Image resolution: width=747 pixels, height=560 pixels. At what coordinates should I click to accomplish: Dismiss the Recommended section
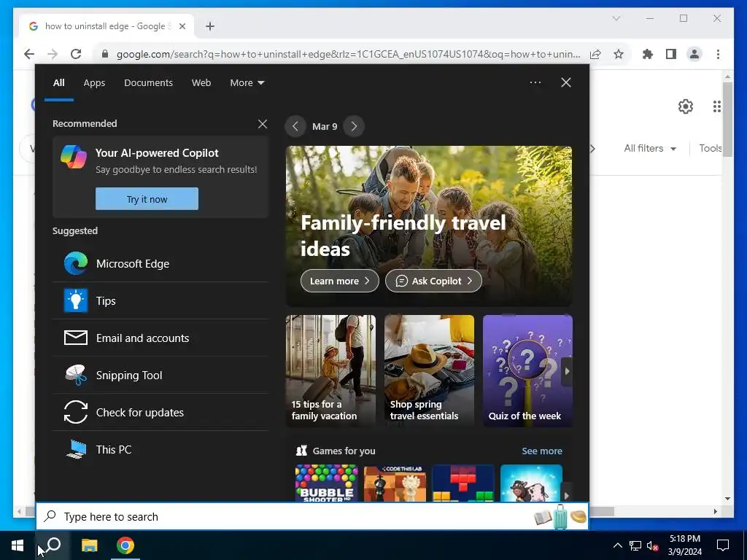click(263, 124)
